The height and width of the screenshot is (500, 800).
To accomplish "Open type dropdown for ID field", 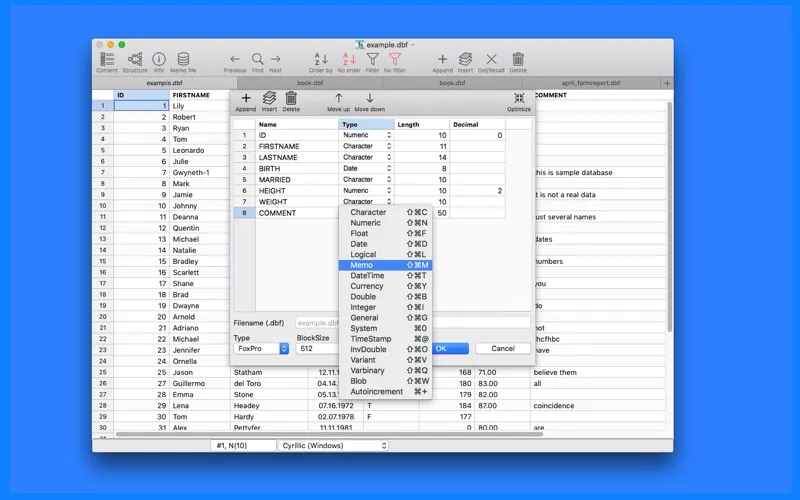I will (389, 135).
